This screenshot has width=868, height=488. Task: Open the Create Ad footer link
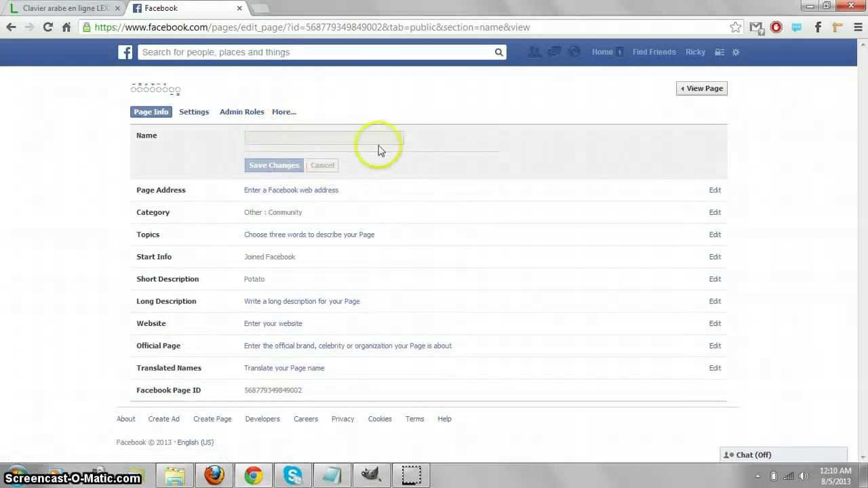164,419
